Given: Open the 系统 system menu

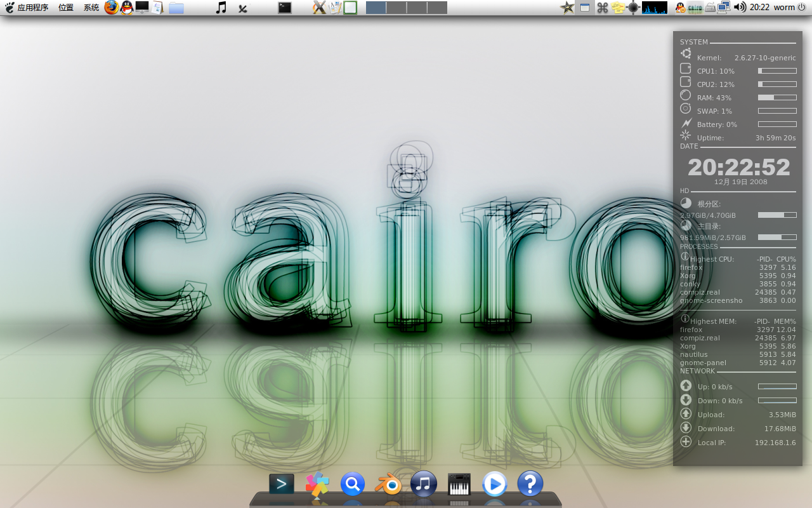Looking at the screenshot, I should (91, 8).
